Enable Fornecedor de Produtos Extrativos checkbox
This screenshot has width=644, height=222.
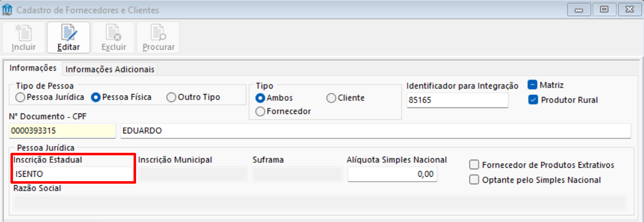[542, 165]
